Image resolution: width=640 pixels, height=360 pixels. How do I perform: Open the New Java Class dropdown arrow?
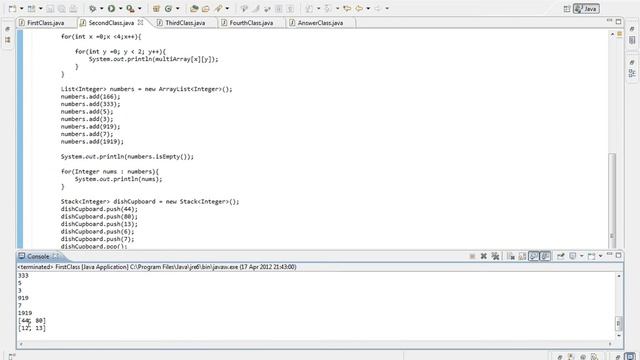click(x=178, y=9)
